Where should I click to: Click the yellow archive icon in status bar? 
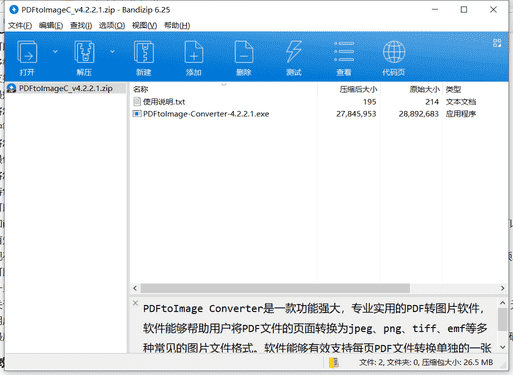coord(334,363)
